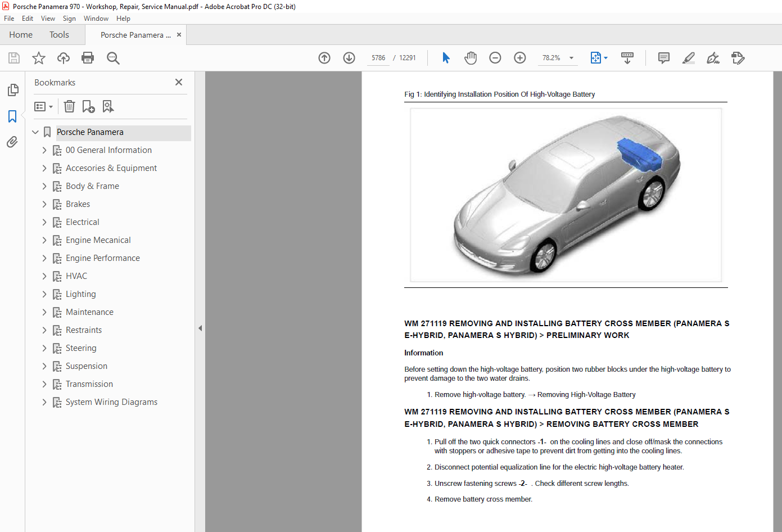Open the Edit menu
The width and height of the screenshot is (782, 532).
coord(28,19)
